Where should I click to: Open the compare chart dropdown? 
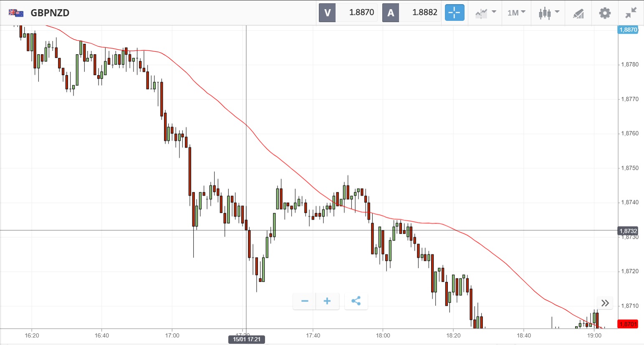[485, 13]
